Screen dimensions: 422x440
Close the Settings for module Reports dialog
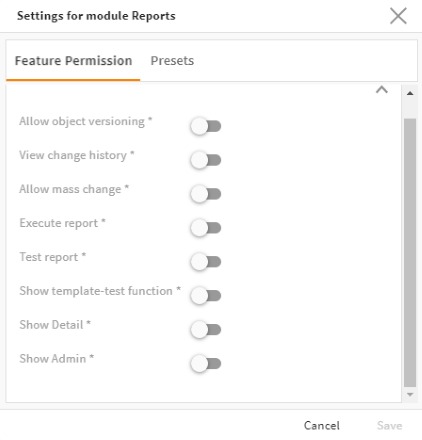click(398, 16)
